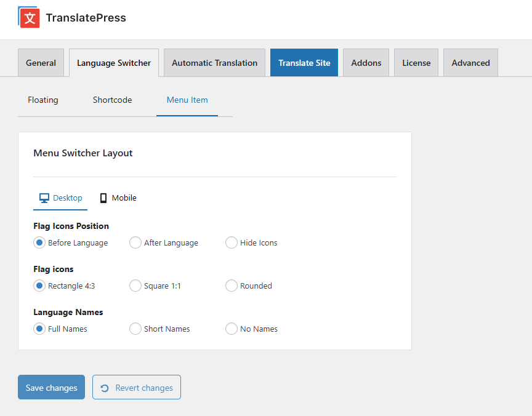Click the mobile phone icon
Image resolution: width=532 pixels, height=416 pixels.
tap(103, 198)
